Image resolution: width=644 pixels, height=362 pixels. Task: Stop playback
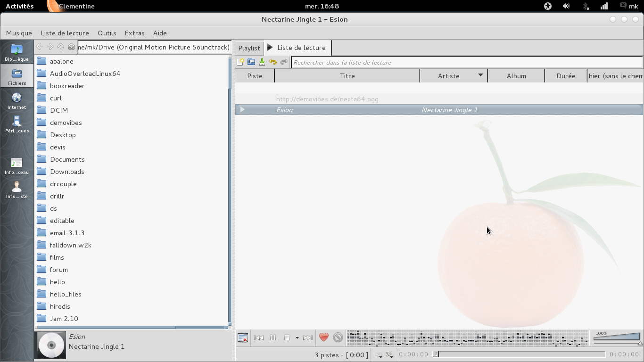287,337
